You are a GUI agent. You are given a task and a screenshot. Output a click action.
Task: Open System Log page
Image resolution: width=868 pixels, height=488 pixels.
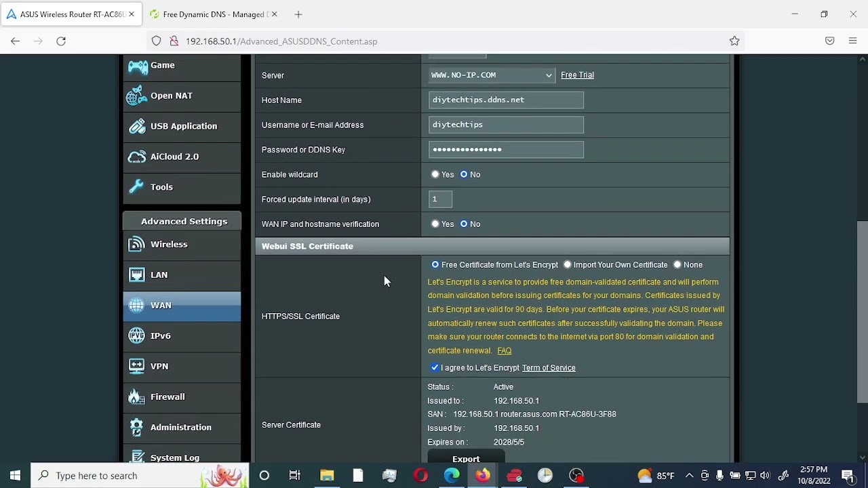(x=182, y=455)
